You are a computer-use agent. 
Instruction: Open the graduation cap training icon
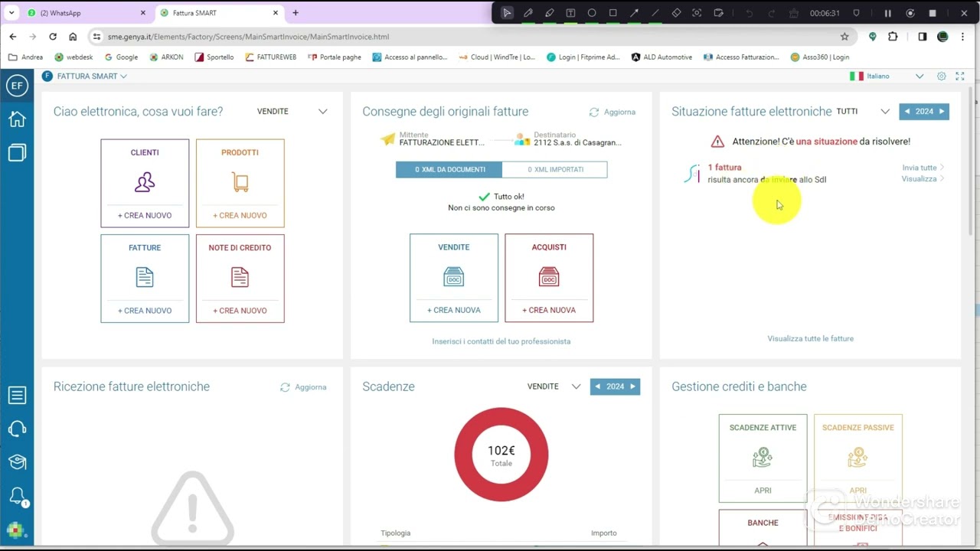point(17,462)
